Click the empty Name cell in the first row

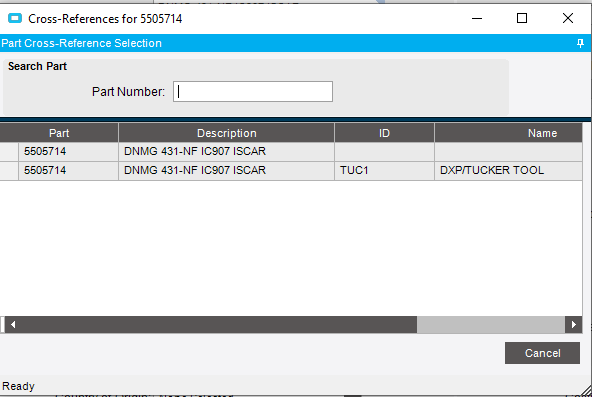[x=508, y=152]
